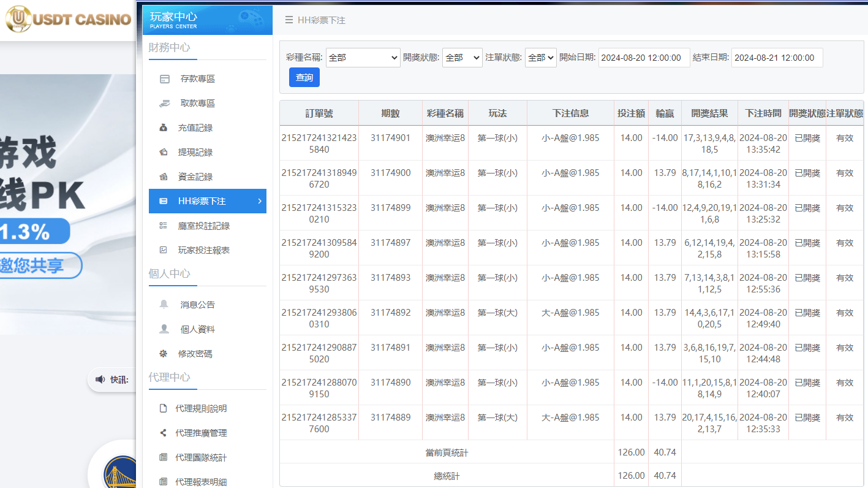Open the 開獎狀態 dropdown

(462, 57)
